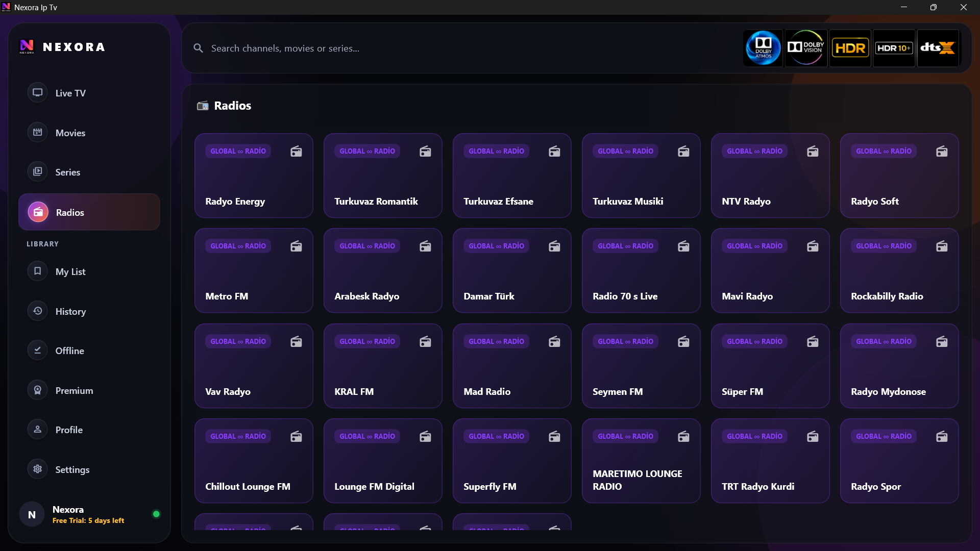This screenshot has width=980, height=551.
Task: Click the radio icon on Metro FM card
Action: click(x=296, y=246)
